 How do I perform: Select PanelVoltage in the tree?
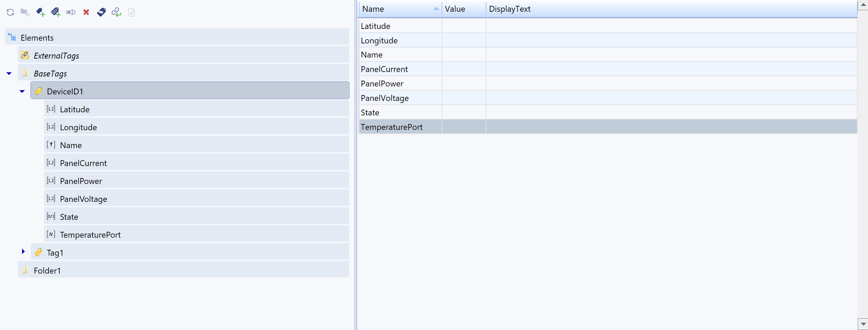point(83,199)
